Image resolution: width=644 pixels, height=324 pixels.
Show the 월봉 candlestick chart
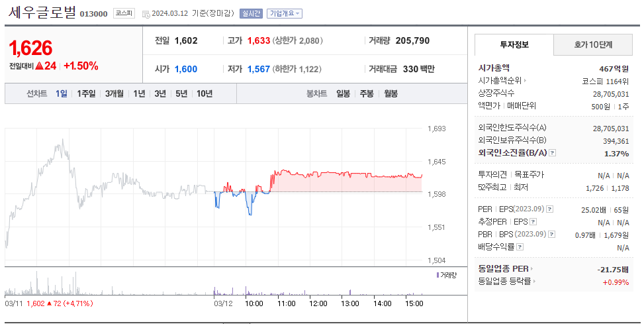(391, 93)
